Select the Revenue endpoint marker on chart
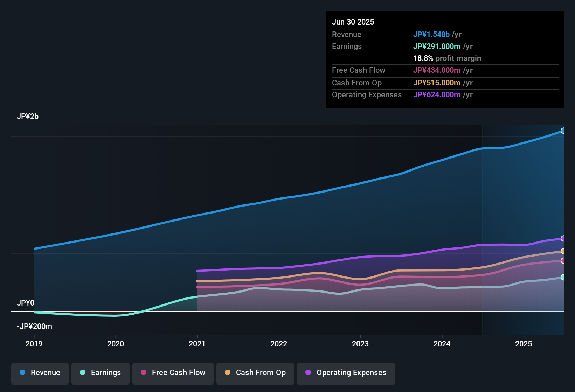Viewport: 575px width, 392px height. click(x=563, y=131)
